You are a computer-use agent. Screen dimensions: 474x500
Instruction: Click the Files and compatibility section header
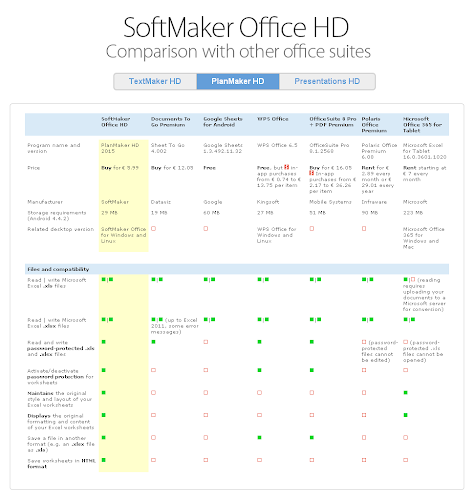click(x=58, y=269)
